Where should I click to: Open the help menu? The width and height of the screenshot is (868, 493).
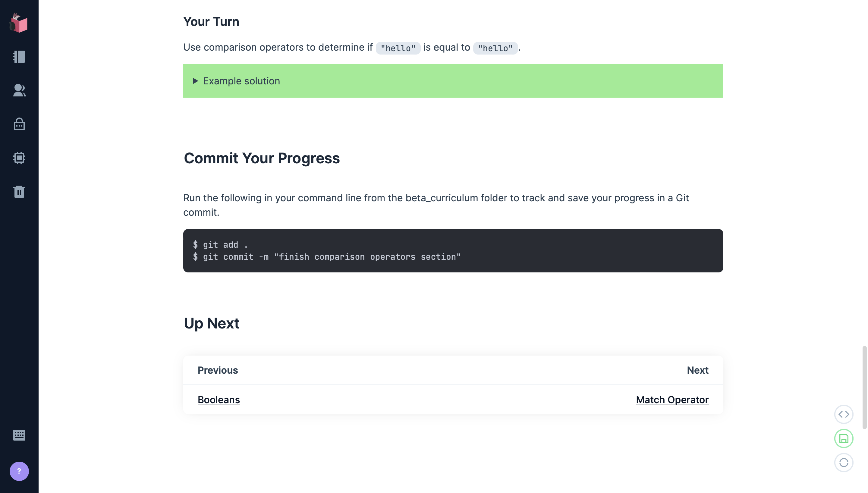coord(19,471)
